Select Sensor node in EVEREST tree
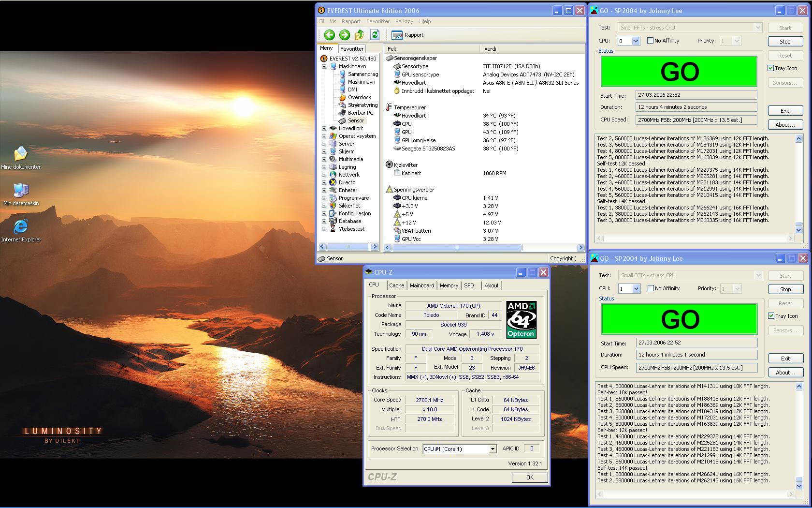This screenshot has height=508, width=812. [356, 120]
